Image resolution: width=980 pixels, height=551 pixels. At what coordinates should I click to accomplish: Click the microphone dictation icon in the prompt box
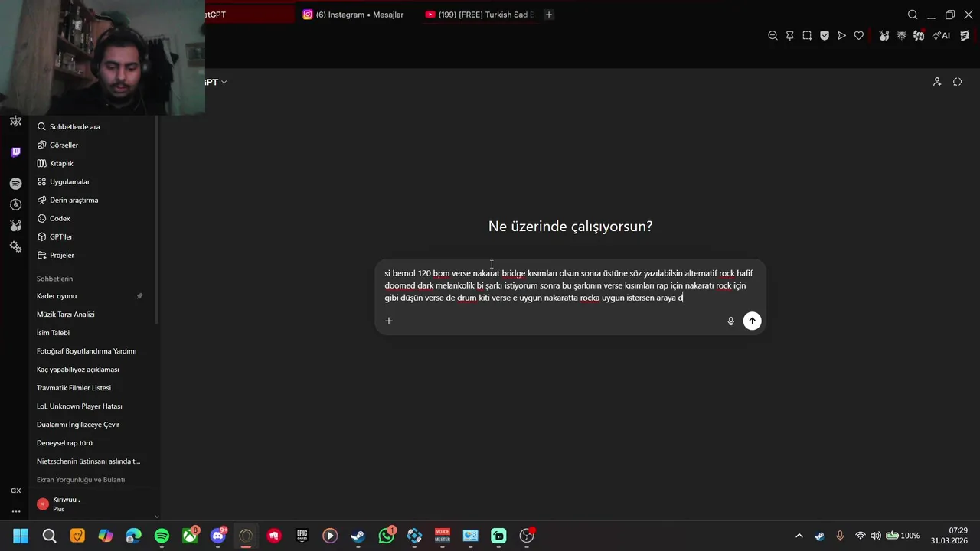point(730,321)
